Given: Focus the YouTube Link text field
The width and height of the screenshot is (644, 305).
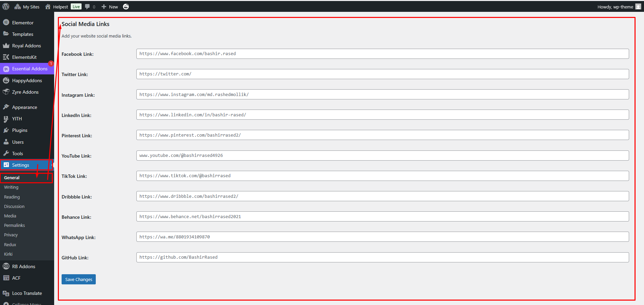Looking at the screenshot, I should click(382, 156).
